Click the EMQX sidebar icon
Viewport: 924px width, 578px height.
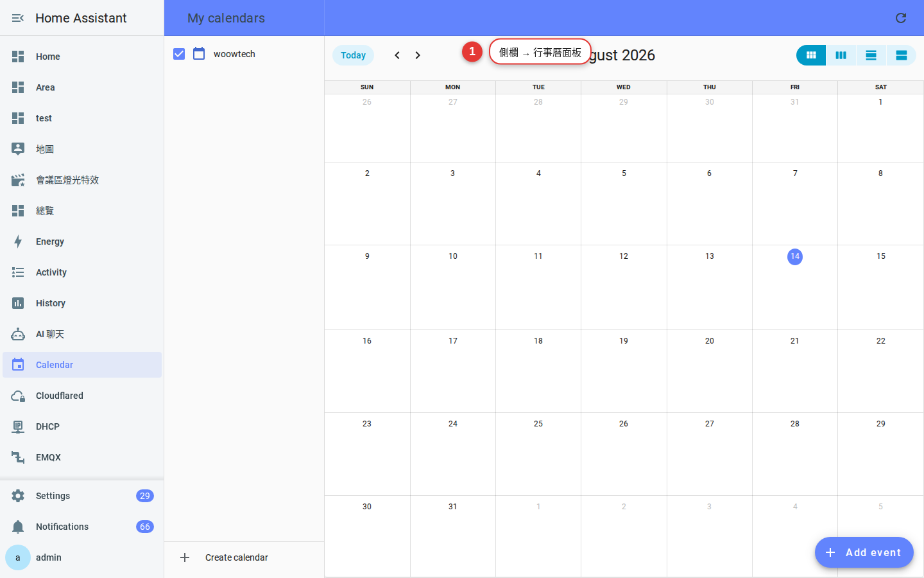click(x=18, y=457)
